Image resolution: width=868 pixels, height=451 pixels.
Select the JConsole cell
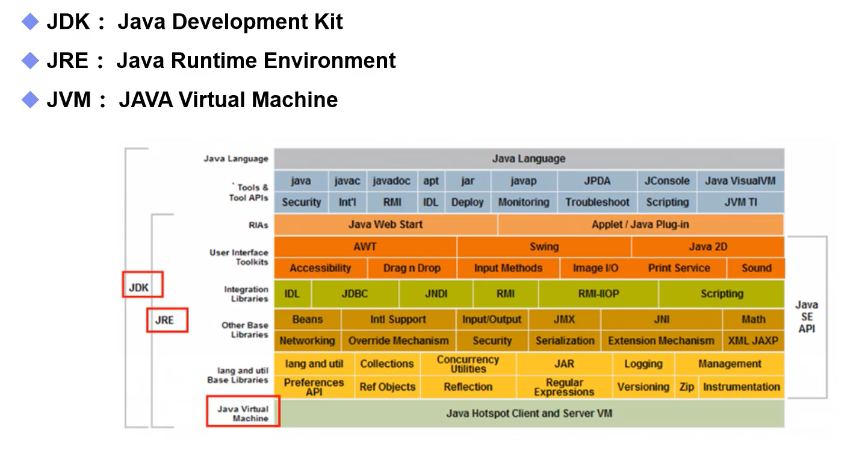pos(667,181)
